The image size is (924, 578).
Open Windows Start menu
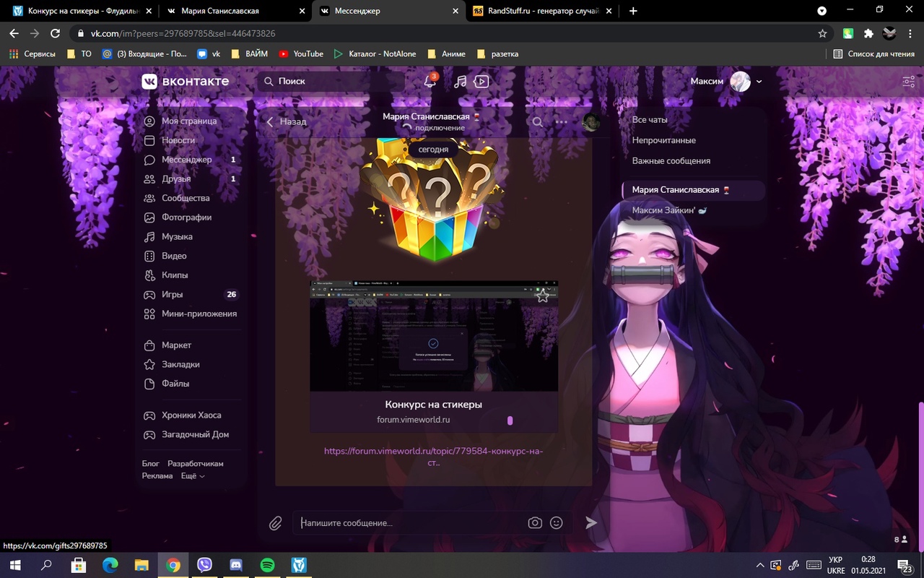pyautogui.click(x=15, y=565)
